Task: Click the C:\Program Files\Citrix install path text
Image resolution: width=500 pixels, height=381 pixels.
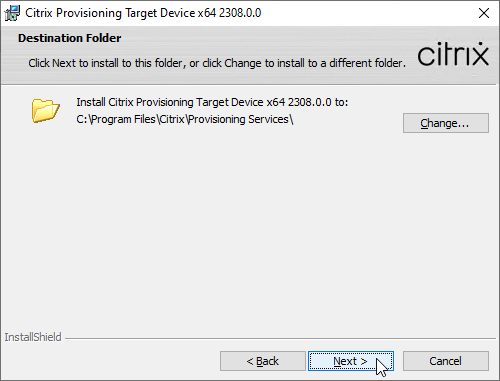Action: click(x=185, y=119)
